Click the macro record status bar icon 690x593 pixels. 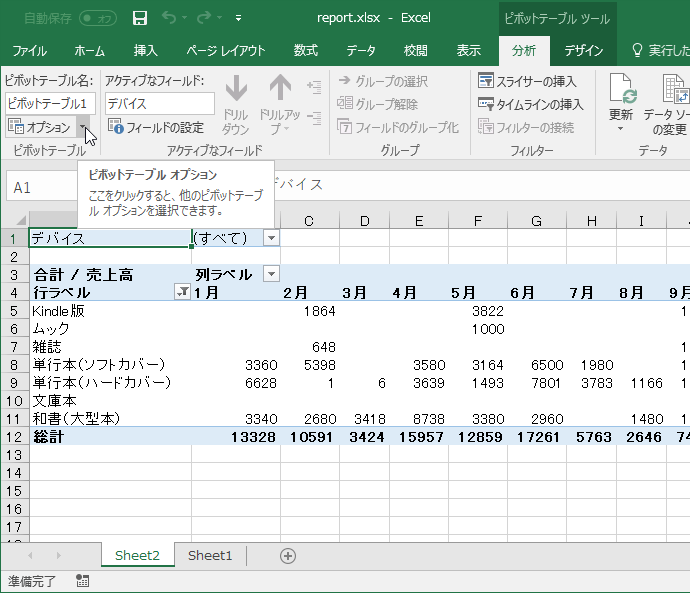tap(82, 581)
